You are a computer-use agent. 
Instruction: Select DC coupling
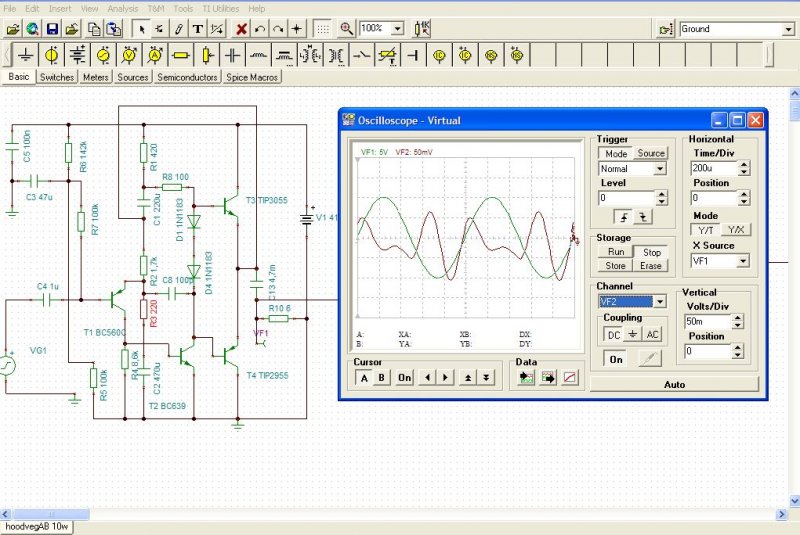(x=614, y=335)
